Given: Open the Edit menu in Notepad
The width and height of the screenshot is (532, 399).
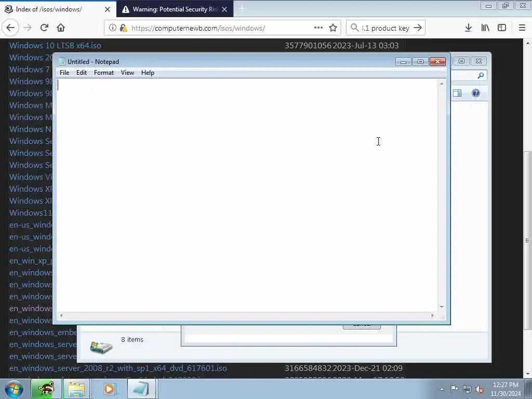Looking at the screenshot, I should point(82,73).
